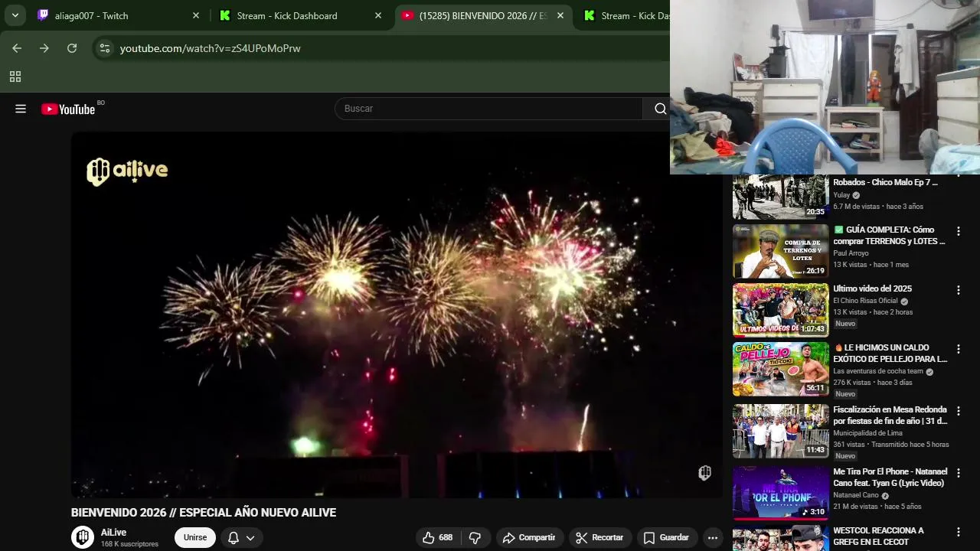Open Yulay channel name
The width and height of the screenshot is (980, 551).
841,195
